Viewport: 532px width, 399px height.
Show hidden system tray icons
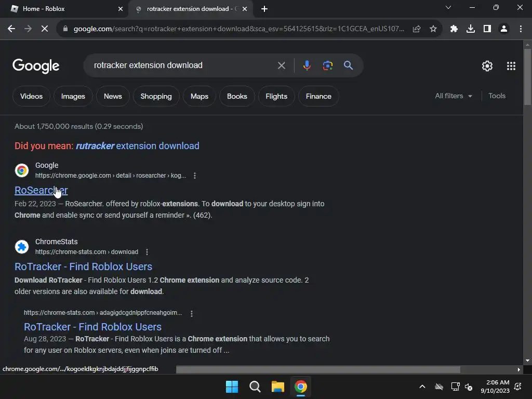click(x=422, y=387)
